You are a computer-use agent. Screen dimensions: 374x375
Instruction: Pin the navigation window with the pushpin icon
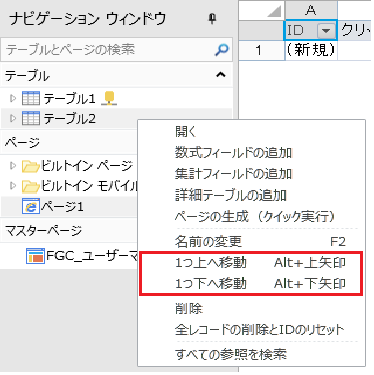pos(212,19)
